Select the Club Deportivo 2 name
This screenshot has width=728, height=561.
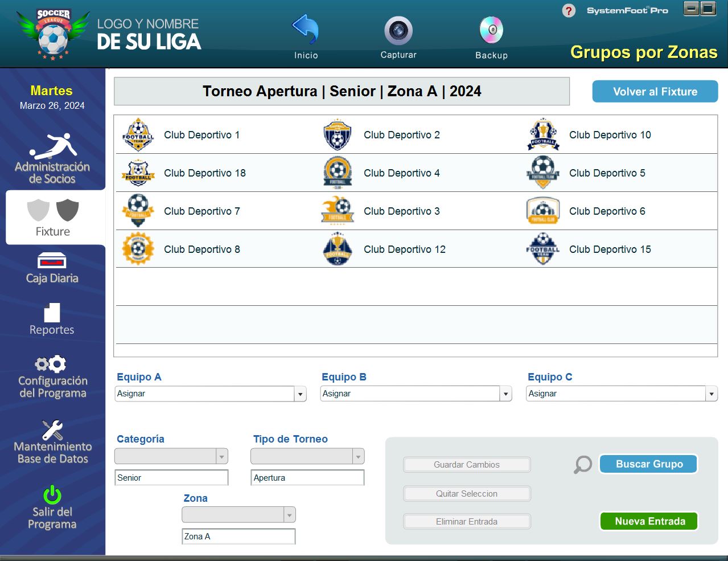click(x=402, y=135)
